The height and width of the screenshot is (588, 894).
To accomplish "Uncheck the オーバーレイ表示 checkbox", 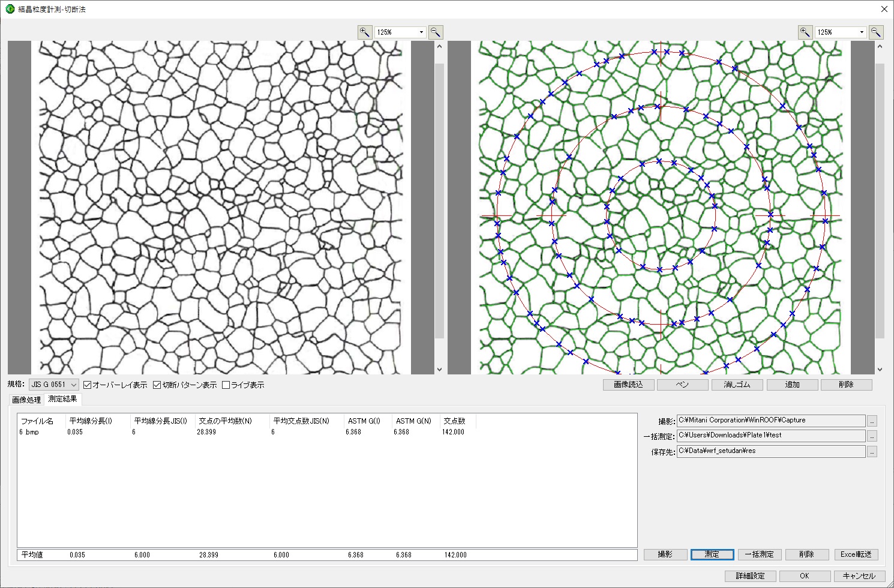I will [88, 385].
